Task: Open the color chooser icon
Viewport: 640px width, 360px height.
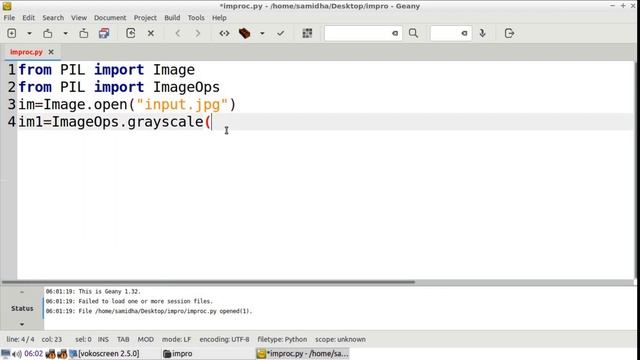Action: (x=307, y=33)
